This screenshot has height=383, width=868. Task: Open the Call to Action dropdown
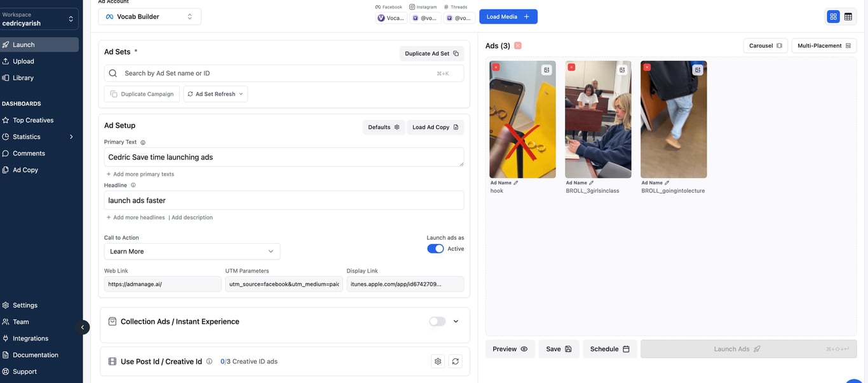click(x=192, y=252)
